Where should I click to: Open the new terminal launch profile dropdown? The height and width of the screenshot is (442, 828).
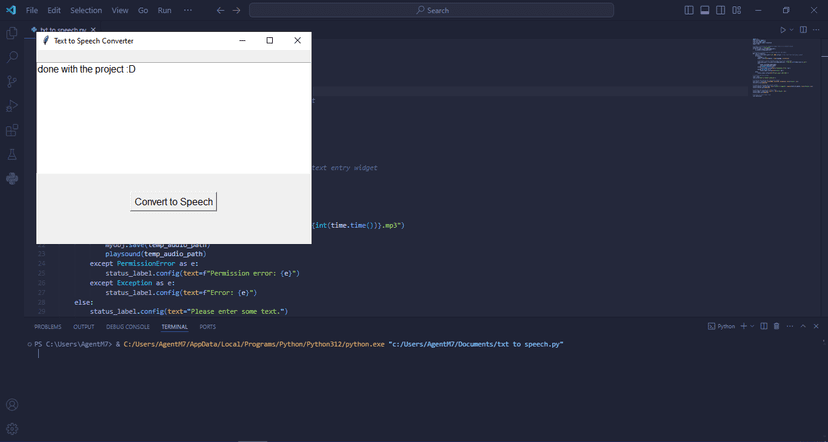pos(752,326)
